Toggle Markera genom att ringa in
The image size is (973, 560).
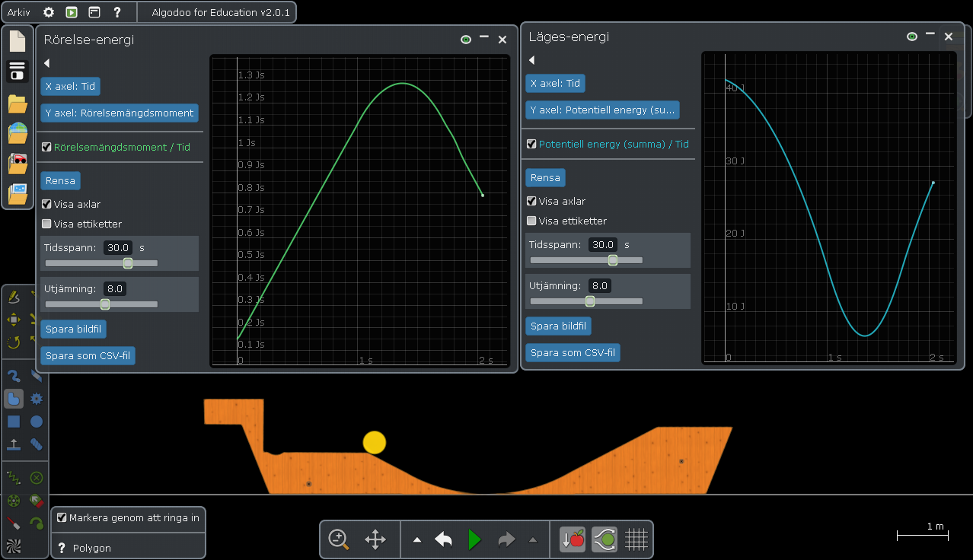[x=62, y=517]
